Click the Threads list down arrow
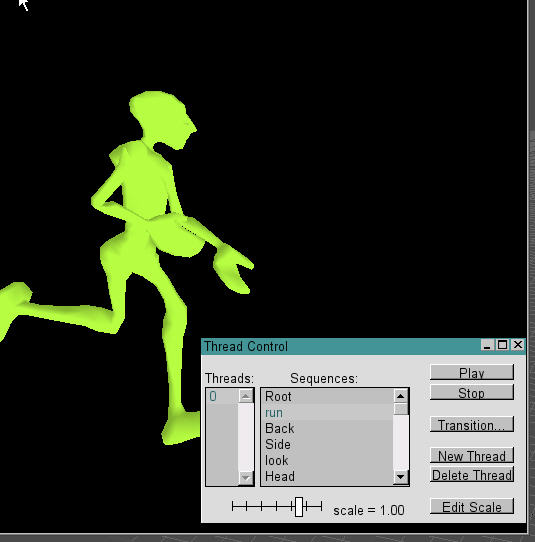 click(246, 477)
